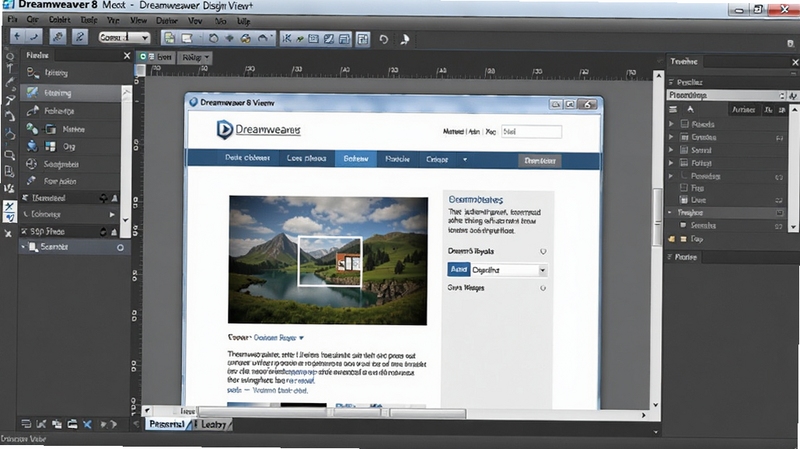Open the small triangle menu in the page nav bar
Image resolution: width=800 pixels, height=449 pixels.
point(465,160)
